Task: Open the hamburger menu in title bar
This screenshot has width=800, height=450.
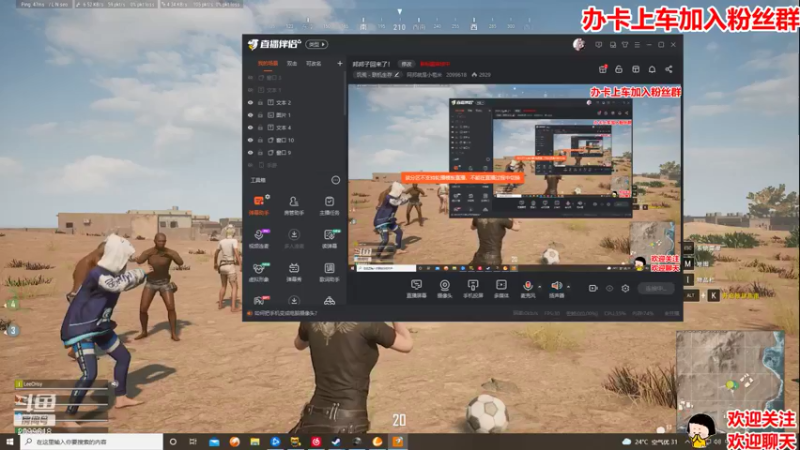Action: pos(637,45)
